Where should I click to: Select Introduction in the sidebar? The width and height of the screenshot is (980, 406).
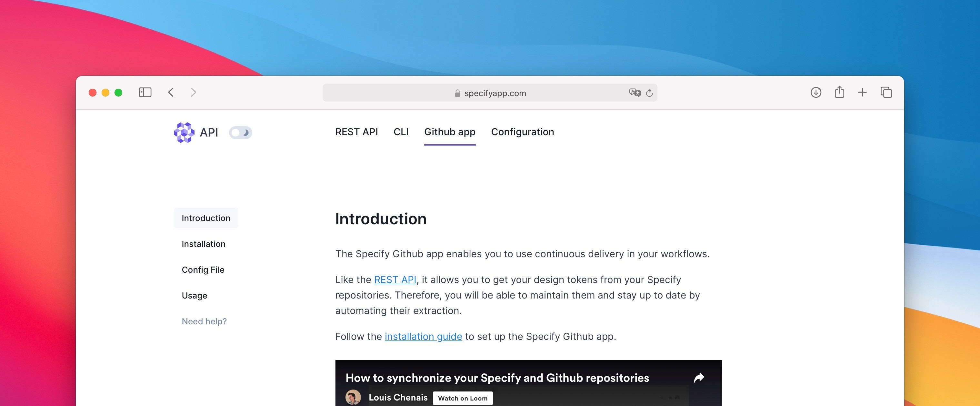[206, 218]
